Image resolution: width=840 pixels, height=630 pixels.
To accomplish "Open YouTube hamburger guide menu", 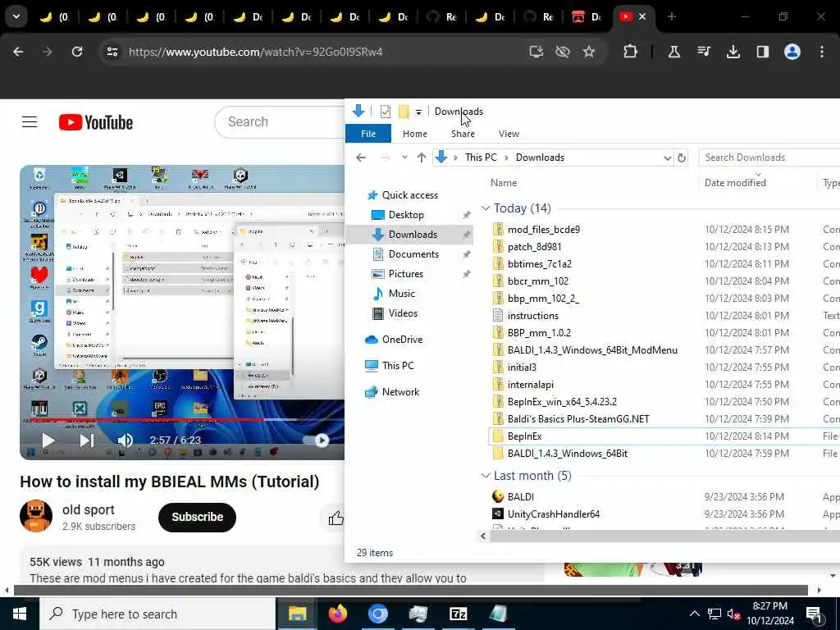I will pyautogui.click(x=30, y=122).
